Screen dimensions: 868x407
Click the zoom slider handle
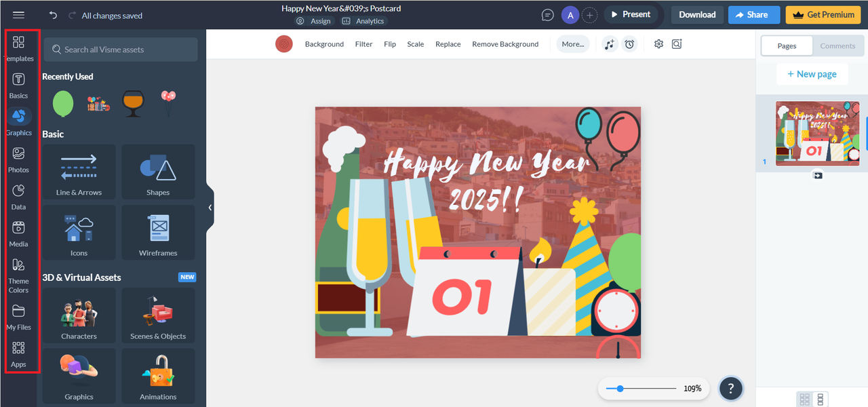pyautogui.click(x=620, y=389)
